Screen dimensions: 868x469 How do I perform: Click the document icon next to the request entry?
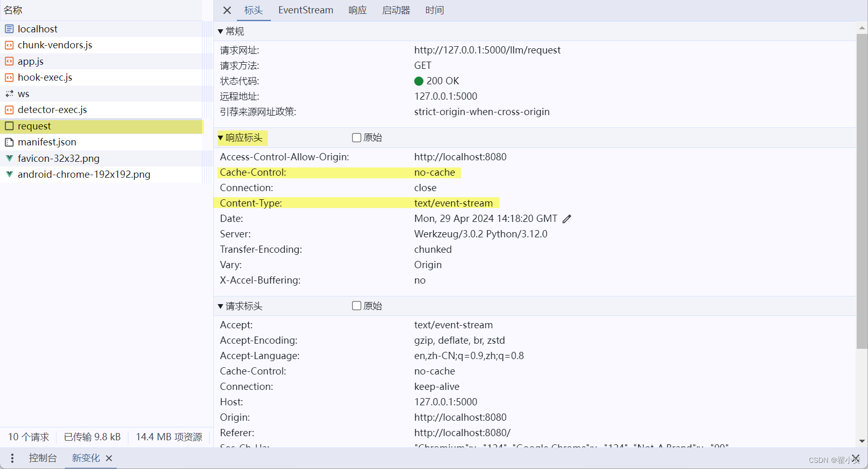[x=8, y=126]
